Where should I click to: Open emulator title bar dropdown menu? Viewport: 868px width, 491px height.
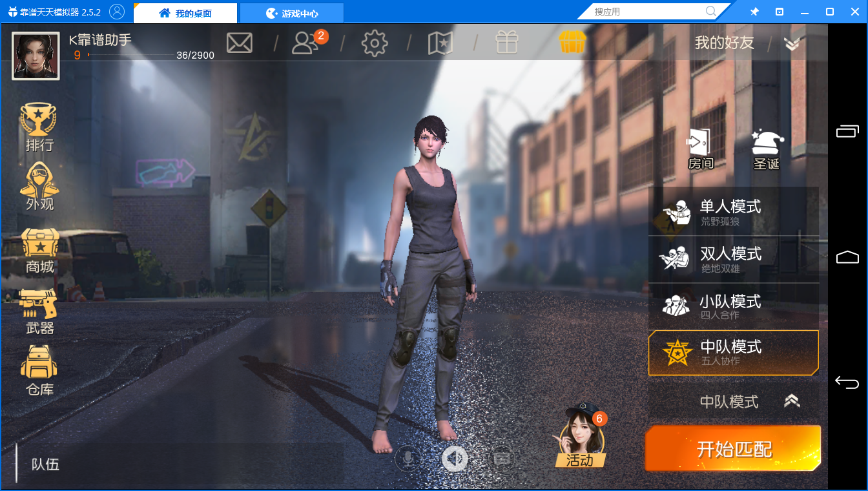[780, 12]
